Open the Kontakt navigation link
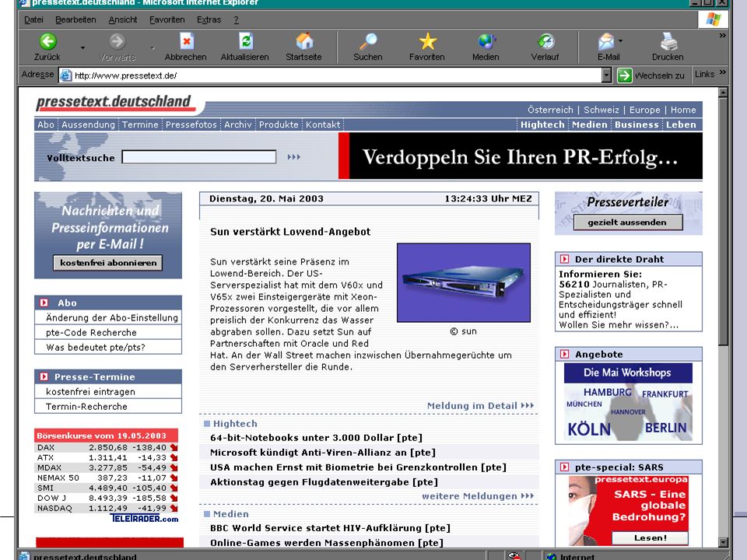 coord(323,124)
